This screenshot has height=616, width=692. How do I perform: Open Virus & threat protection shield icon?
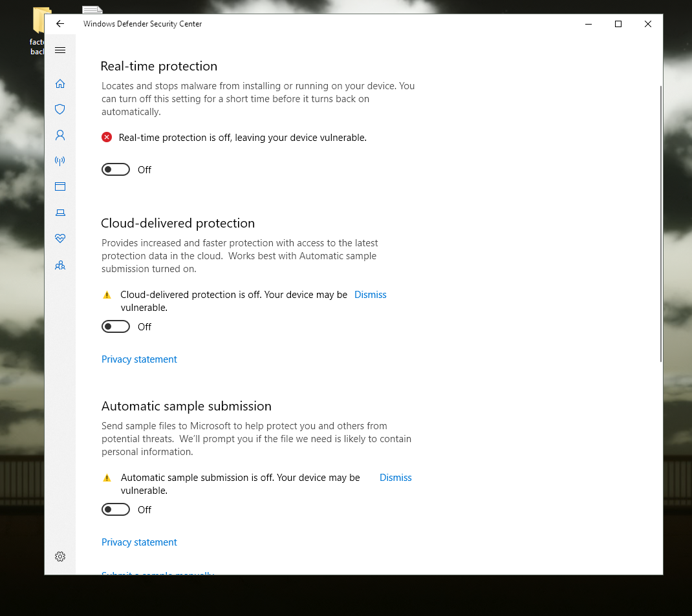(60, 109)
